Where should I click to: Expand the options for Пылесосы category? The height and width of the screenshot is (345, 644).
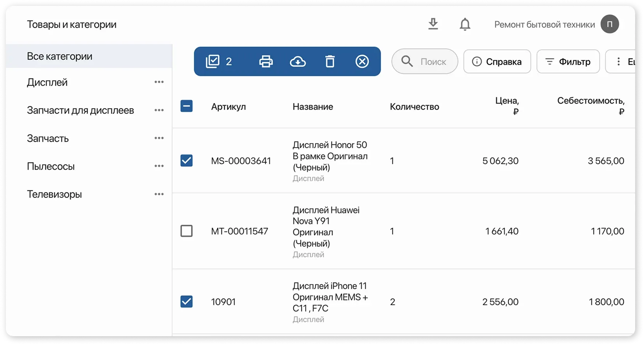coord(159,166)
